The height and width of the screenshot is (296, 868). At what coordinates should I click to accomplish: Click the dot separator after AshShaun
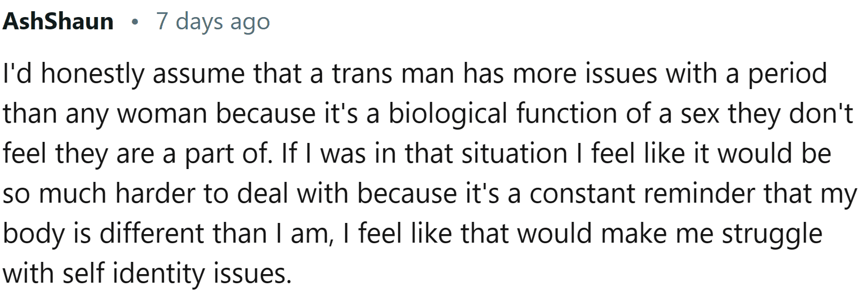pos(135,23)
